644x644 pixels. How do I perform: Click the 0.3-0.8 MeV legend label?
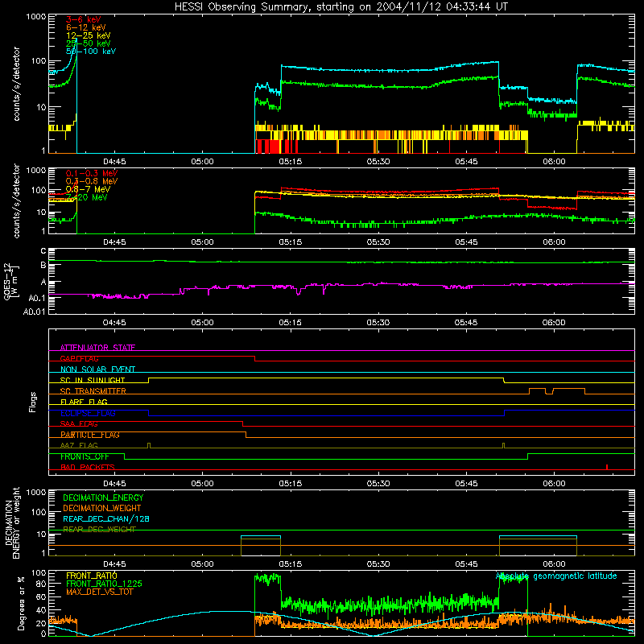[x=92, y=181]
